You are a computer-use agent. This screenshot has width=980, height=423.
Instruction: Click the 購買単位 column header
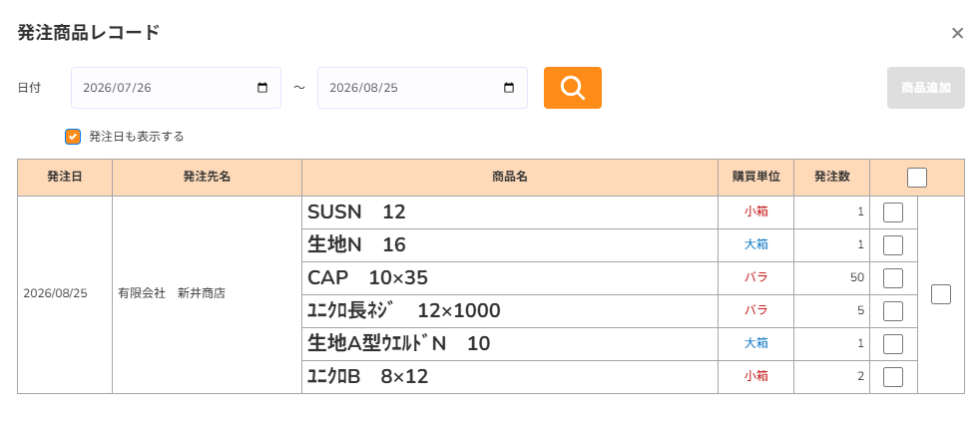pyautogui.click(x=756, y=178)
